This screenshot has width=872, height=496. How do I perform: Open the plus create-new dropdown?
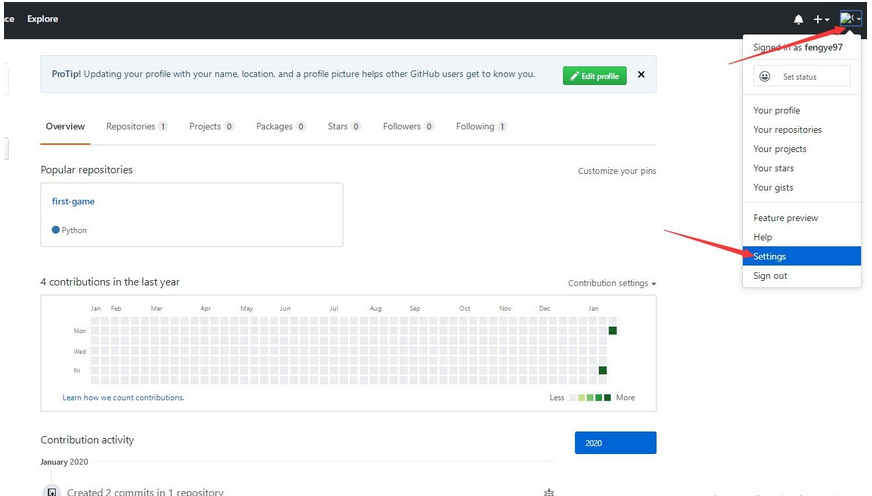[x=821, y=19]
